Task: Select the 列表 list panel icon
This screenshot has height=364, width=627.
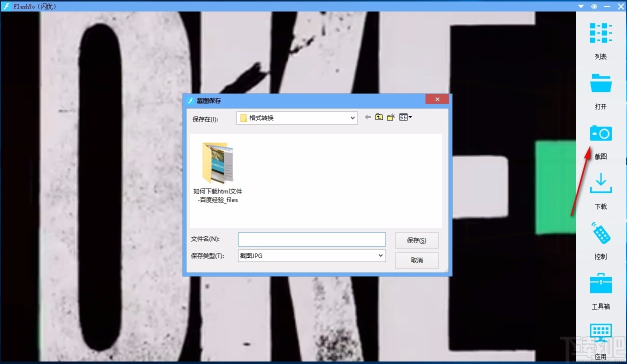Action: tap(600, 33)
